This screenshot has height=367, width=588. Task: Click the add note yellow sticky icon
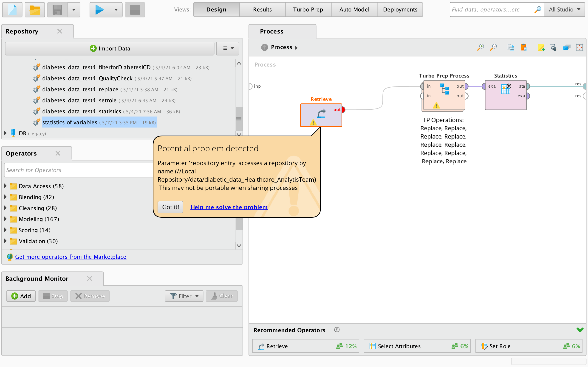tap(541, 47)
